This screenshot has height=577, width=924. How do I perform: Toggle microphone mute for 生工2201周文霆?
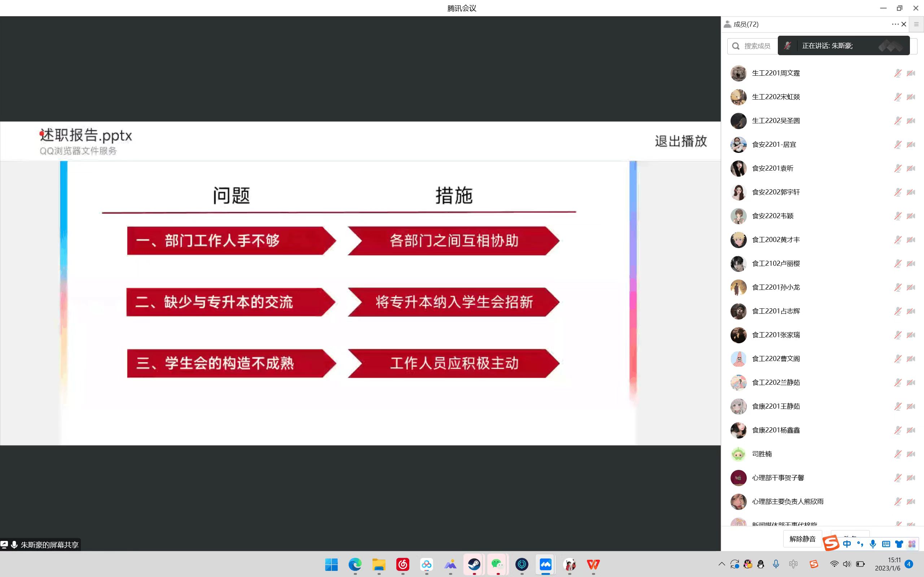pos(898,73)
